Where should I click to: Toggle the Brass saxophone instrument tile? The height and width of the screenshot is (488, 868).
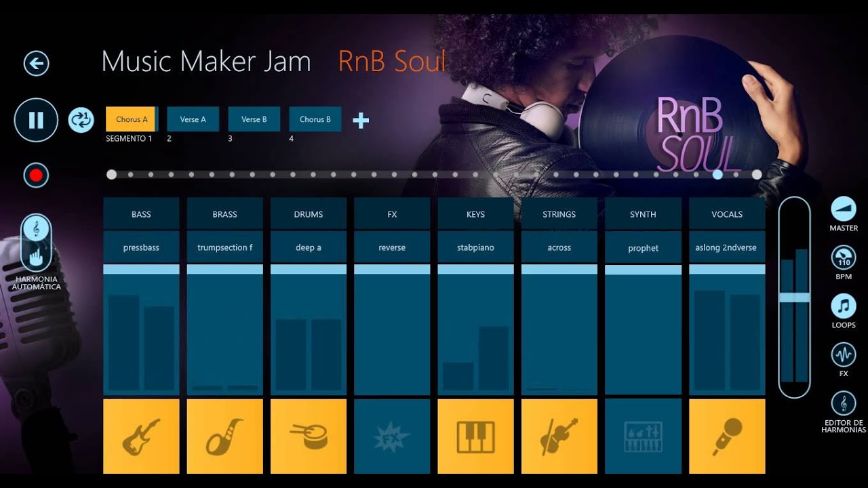(224, 436)
